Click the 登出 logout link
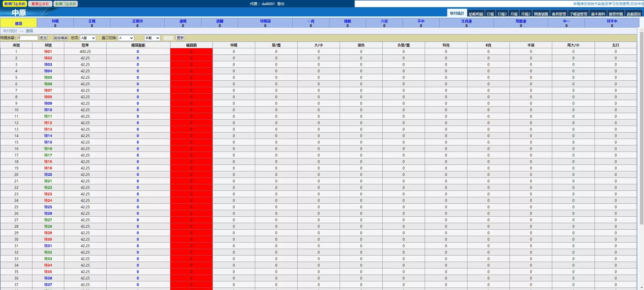Image resolution: width=644 pixels, height=290 pixels. point(281,4)
